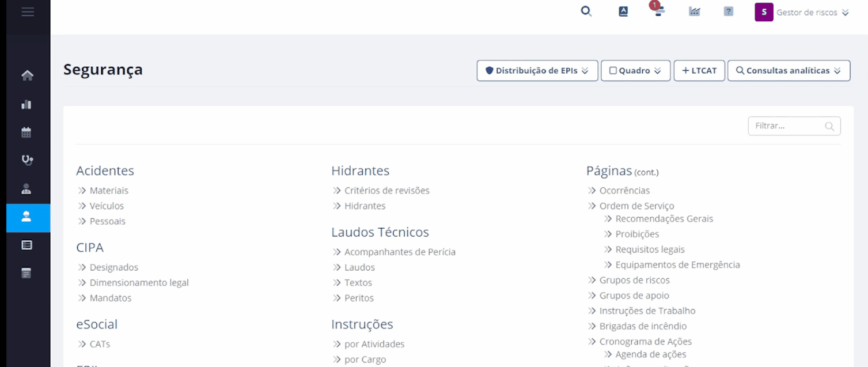
Task: Click the eSocial section heading
Action: pyautogui.click(x=97, y=324)
